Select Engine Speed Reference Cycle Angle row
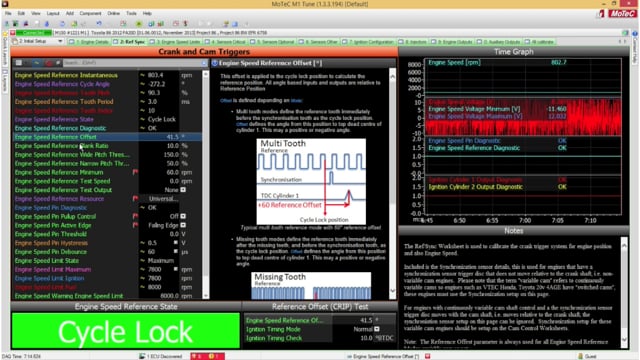Screen dimensions: 640x360 click(107, 84)
